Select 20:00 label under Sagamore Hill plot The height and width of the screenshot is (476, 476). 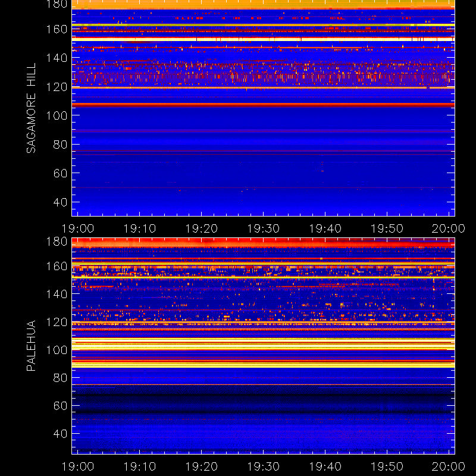[x=449, y=228]
